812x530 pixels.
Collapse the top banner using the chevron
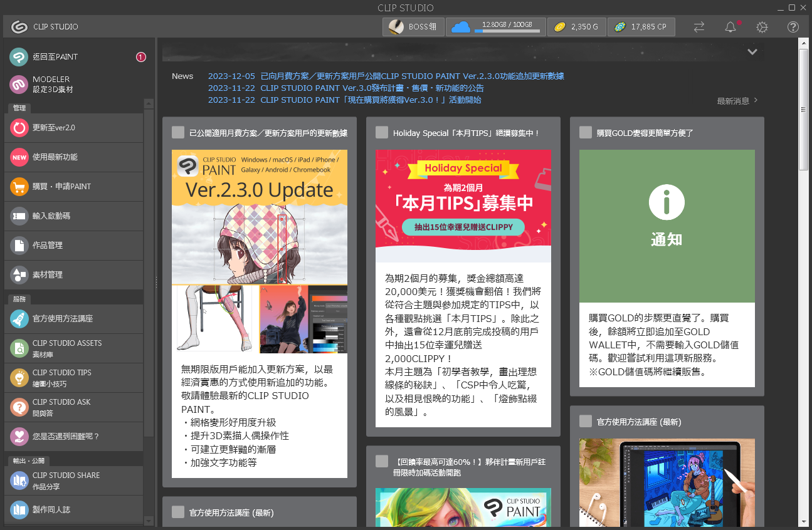(x=752, y=52)
